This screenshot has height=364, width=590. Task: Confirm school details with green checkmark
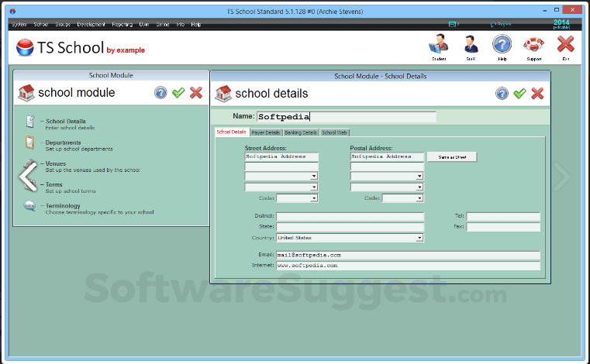[x=519, y=93]
